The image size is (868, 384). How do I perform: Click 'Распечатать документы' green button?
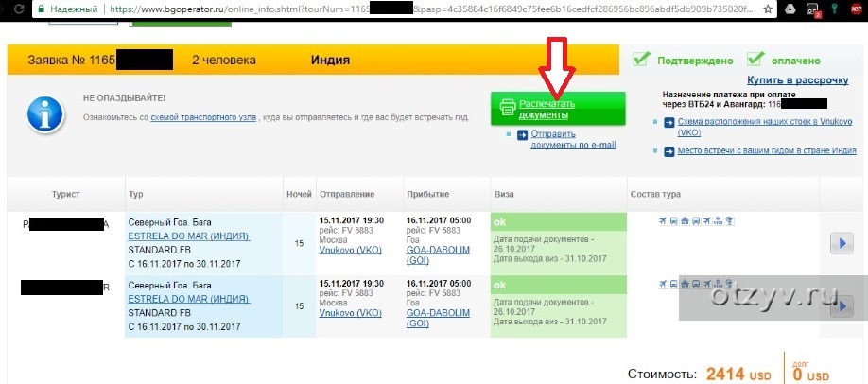coord(557,108)
